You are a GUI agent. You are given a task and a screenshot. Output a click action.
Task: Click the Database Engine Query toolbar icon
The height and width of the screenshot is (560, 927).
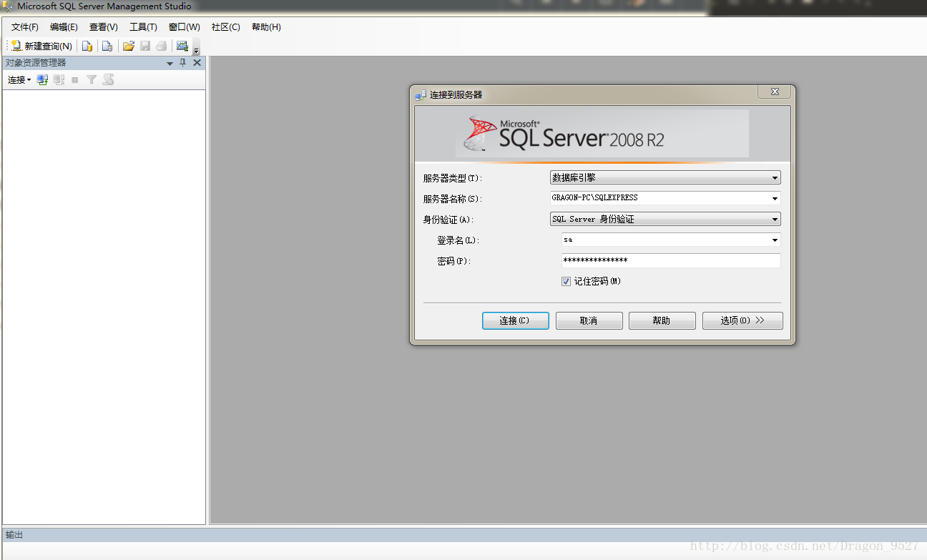tap(87, 46)
